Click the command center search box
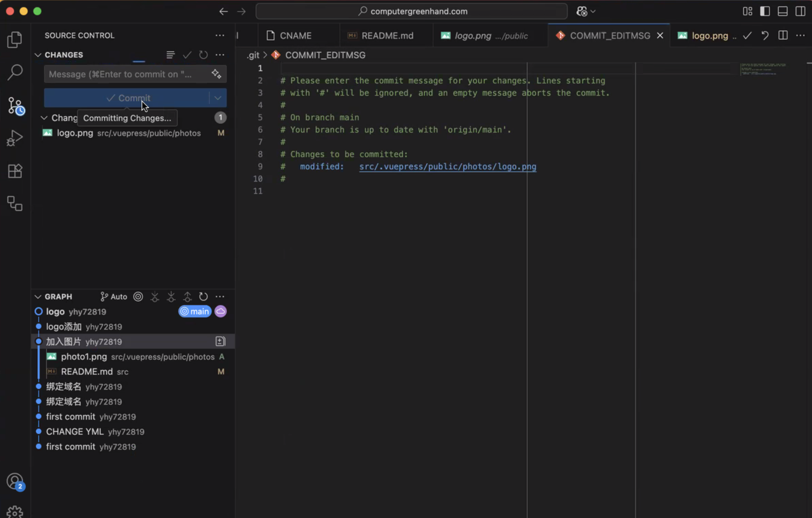The height and width of the screenshot is (518, 812). coord(411,12)
